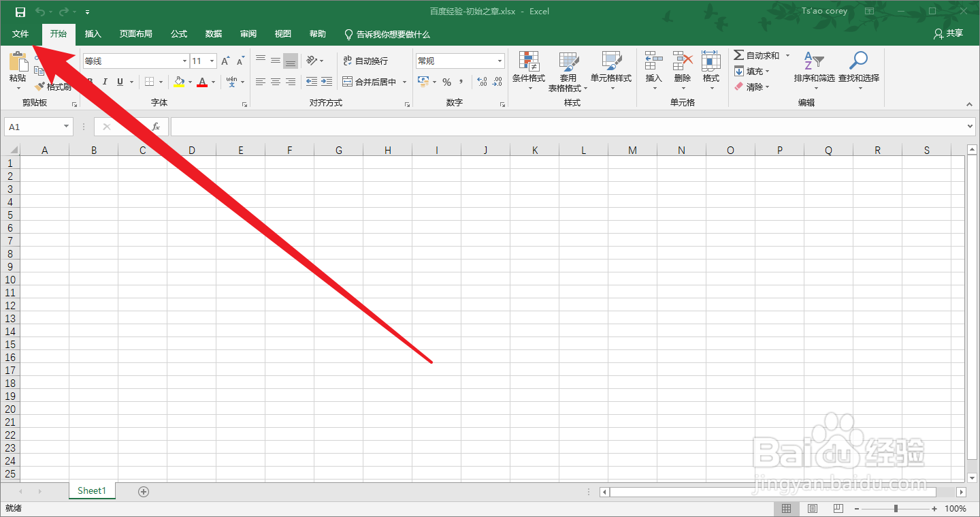The height and width of the screenshot is (517, 980).
Task: Click the 删除 cells icon
Action: tap(683, 71)
